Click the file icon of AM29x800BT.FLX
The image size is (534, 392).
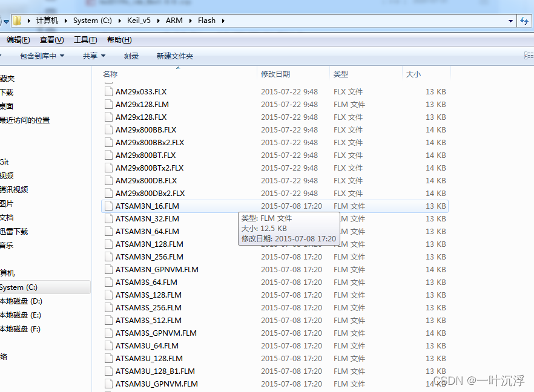[108, 155]
